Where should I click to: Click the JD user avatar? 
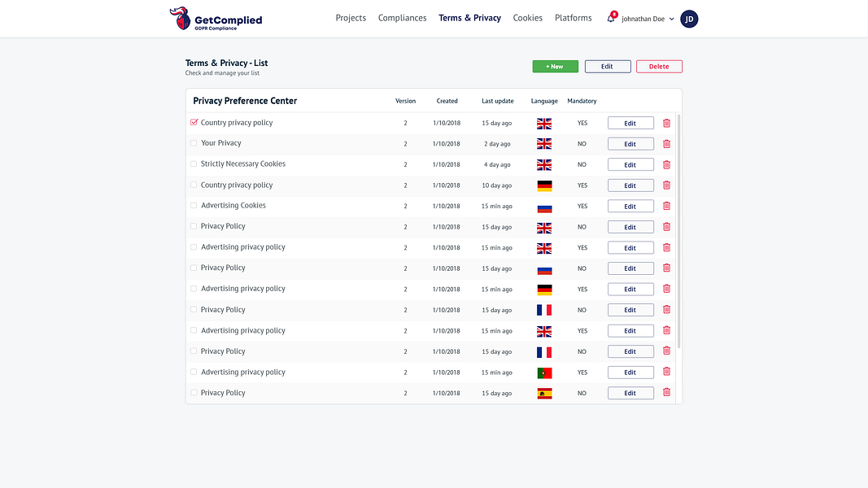[689, 19]
